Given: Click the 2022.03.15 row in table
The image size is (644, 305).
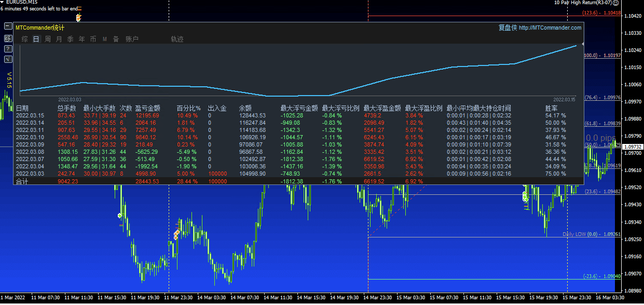Looking at the screenshot, I should tap(30, 115).
